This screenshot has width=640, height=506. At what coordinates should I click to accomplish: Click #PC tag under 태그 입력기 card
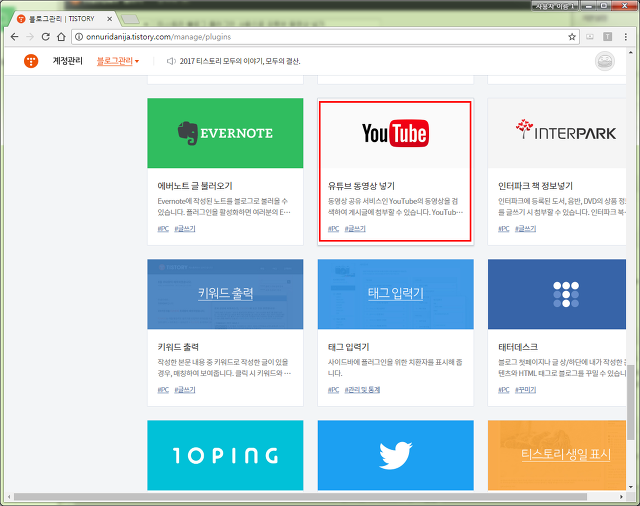333,390
